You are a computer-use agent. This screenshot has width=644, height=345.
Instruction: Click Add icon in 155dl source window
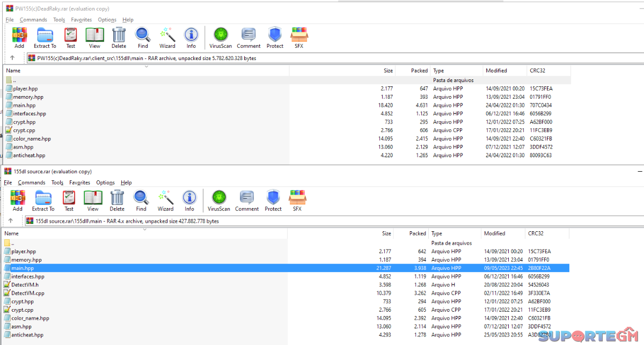(18, 201)
